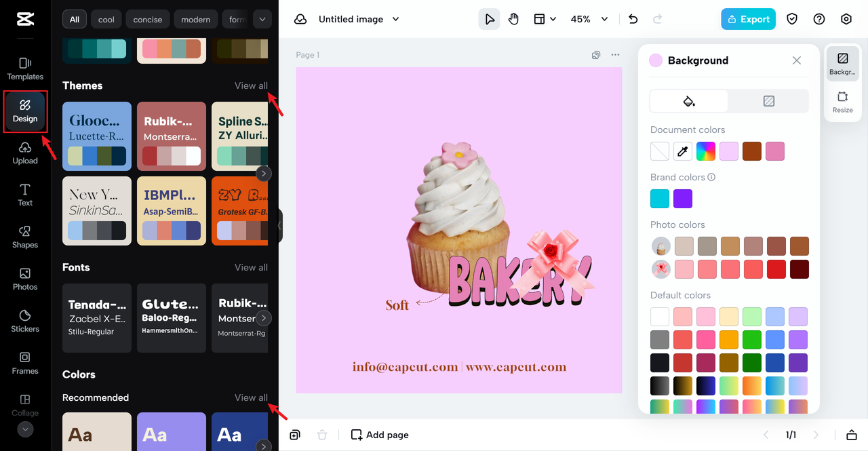
Task: Open the Text sidebar panel
Action: [x=25, y=195]
